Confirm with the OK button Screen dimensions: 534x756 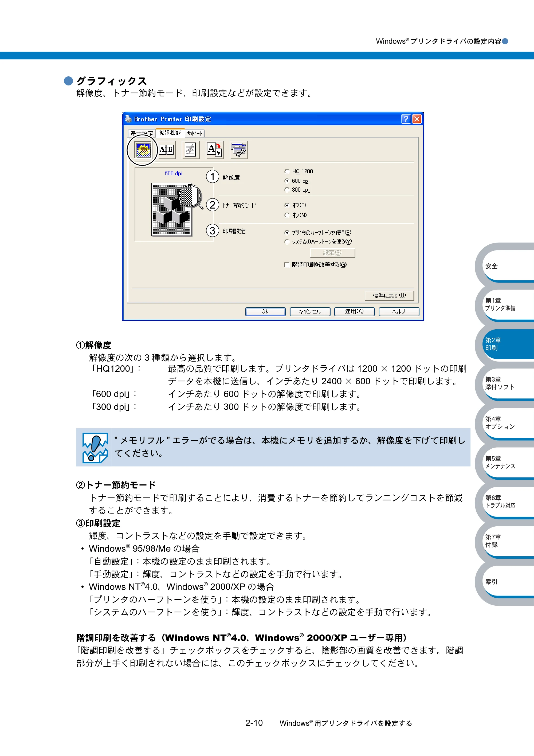(x=265, y=311)
